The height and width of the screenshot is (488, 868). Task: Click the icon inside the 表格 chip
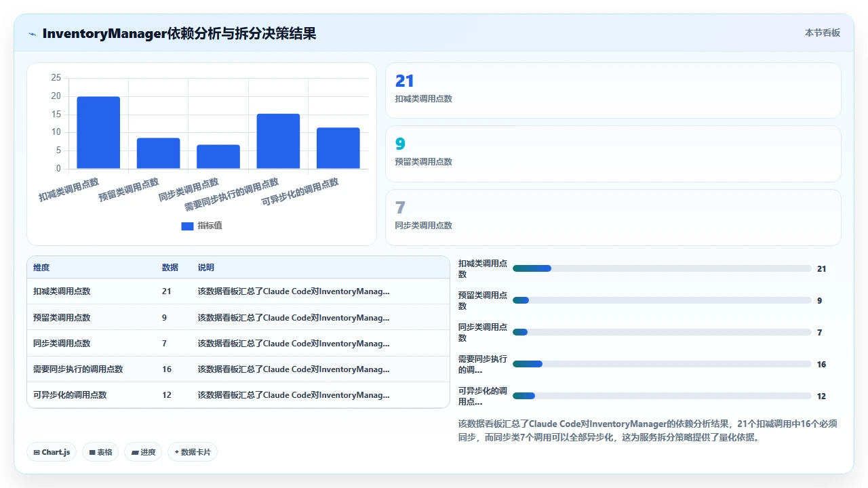coord(92,453)
